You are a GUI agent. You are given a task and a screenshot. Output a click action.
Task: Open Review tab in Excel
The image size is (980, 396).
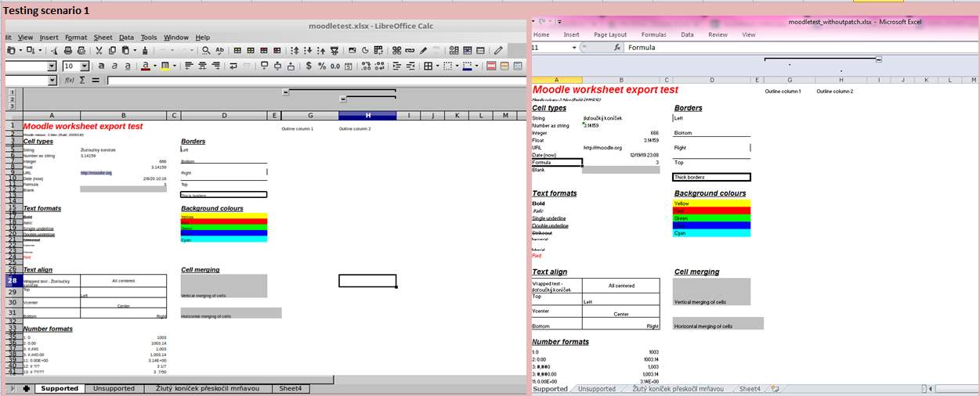[x=718, y=34]
